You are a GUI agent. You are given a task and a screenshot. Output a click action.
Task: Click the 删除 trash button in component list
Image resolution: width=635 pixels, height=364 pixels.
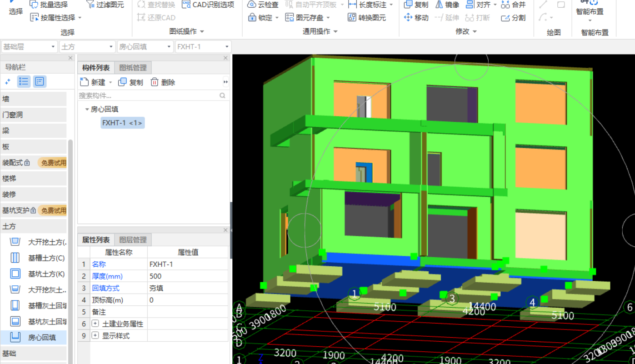[x=163, y=82]
